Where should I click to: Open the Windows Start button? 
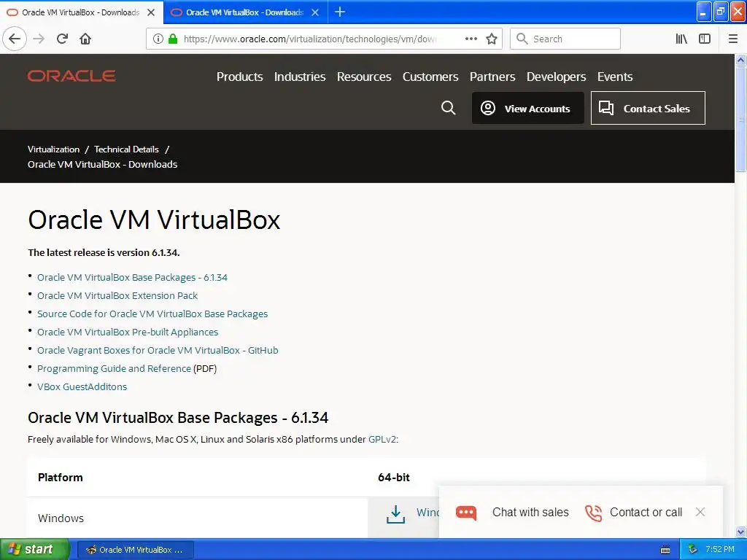tap(34, 549)
